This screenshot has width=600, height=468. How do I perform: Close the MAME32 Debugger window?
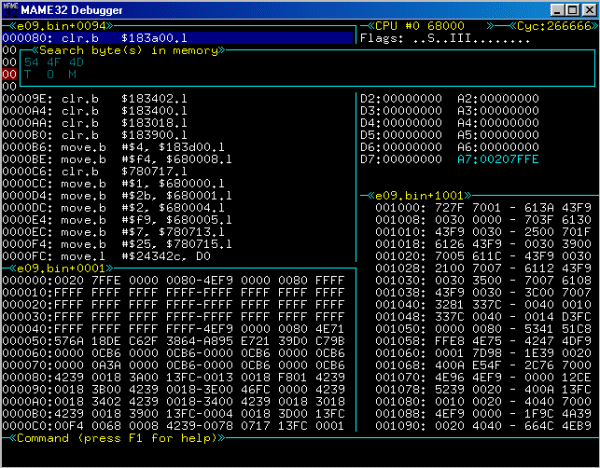586,11
